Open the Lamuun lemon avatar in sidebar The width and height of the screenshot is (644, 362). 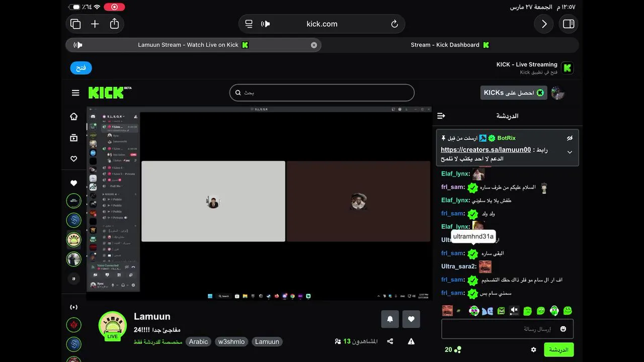(x=74, y=239)
